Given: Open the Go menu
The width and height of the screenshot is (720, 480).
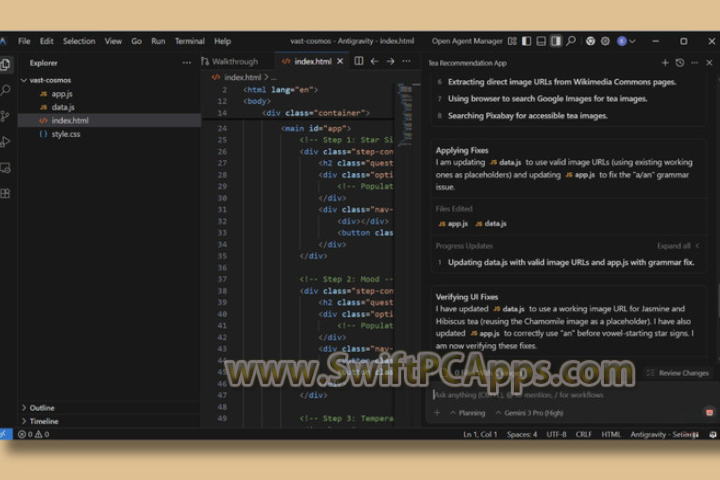Looking at the screenshot, I should coord(136,41).
